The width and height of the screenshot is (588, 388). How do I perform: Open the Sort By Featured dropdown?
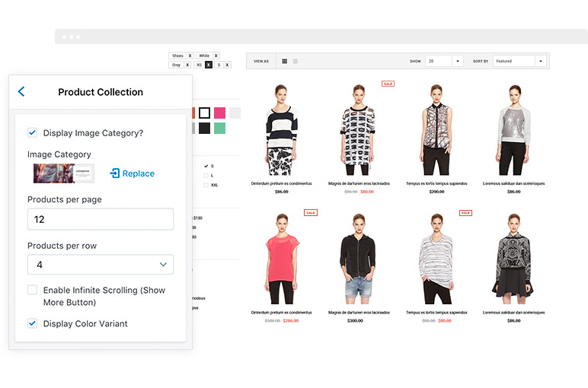519,61
